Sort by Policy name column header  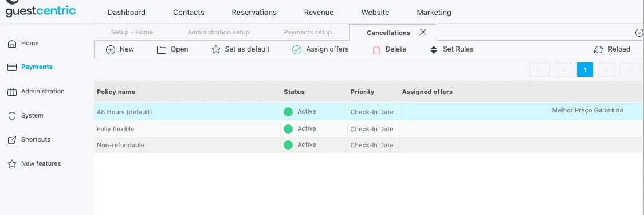coord(116,92)
